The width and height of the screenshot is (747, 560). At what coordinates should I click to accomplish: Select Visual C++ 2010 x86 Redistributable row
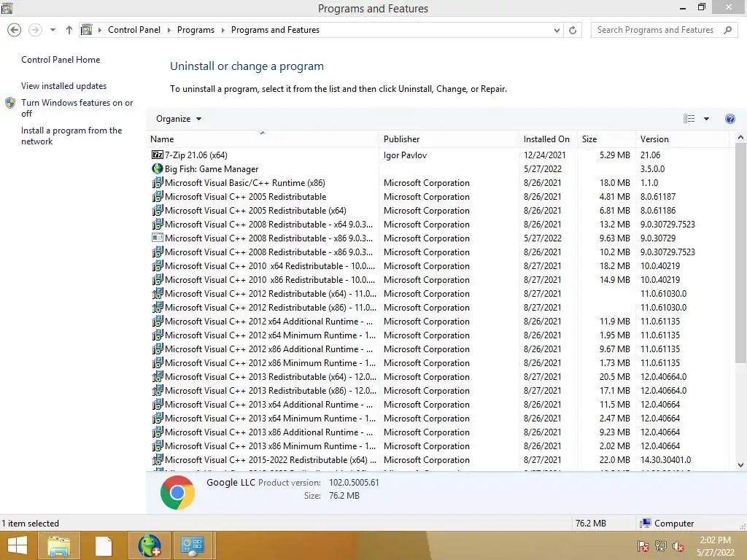click(438, 279)
